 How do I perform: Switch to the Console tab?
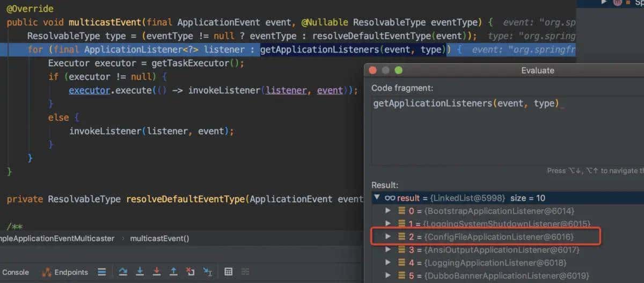(16, 272)
